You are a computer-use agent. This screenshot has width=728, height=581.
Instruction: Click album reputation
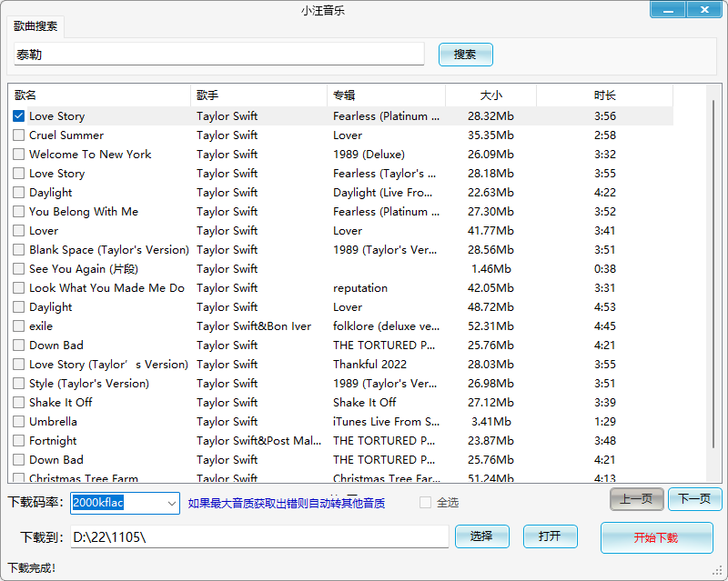tap(360, 288)
